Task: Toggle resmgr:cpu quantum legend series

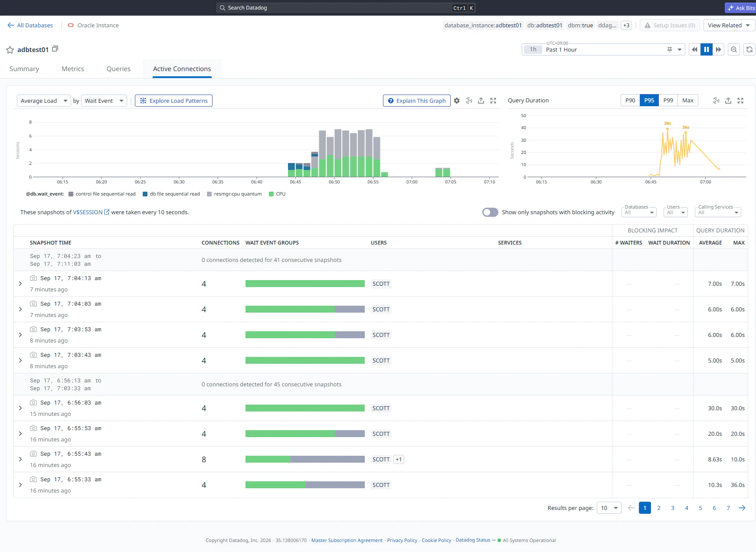Action: point(234,194)
